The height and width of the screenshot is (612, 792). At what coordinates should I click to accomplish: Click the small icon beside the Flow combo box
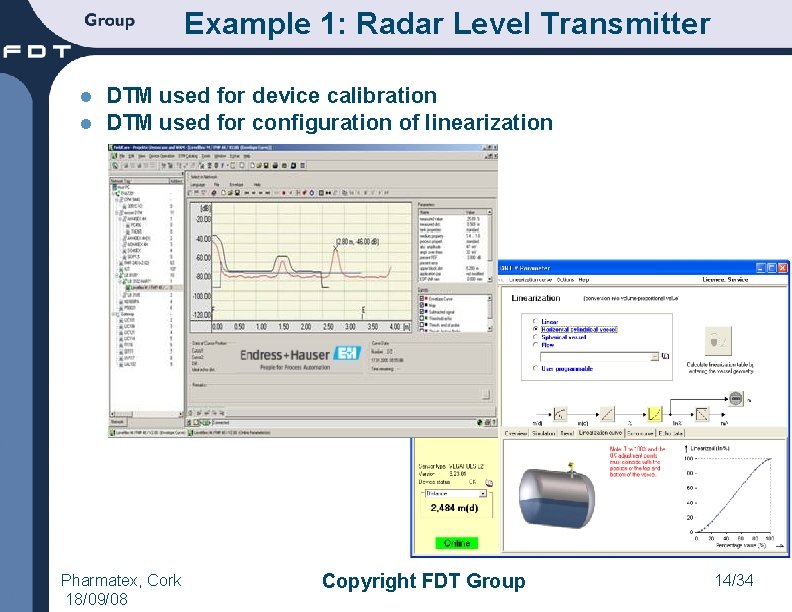point(665,356)
